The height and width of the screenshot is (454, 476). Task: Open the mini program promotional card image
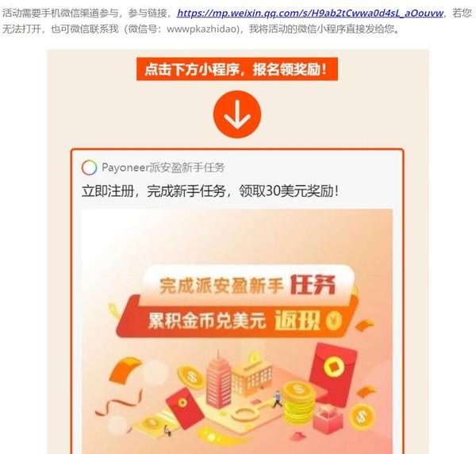click(237, 331)
